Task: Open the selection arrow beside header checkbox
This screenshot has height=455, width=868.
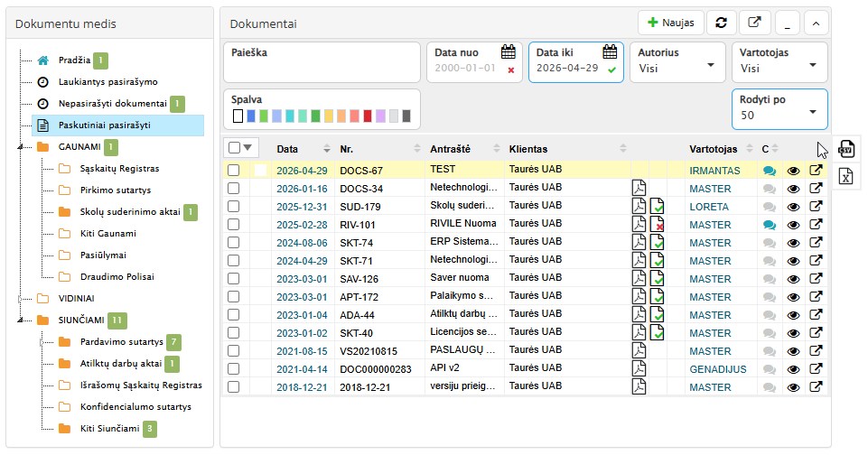Action: click(247, 147)
